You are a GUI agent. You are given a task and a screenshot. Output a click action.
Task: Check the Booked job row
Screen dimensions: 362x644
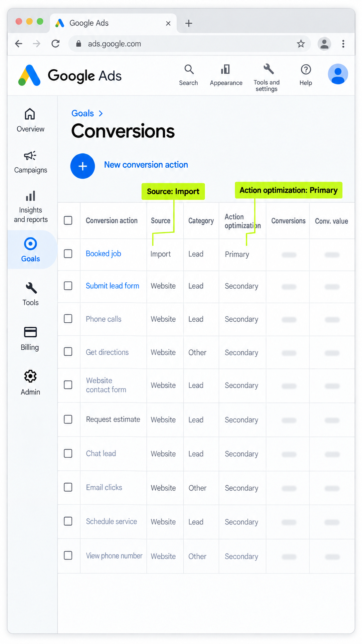[68, 254]
